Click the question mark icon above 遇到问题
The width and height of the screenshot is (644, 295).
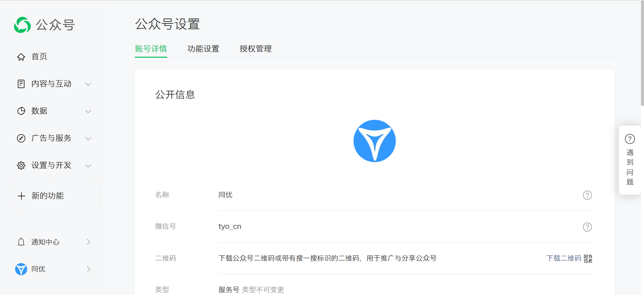(630, 139)
